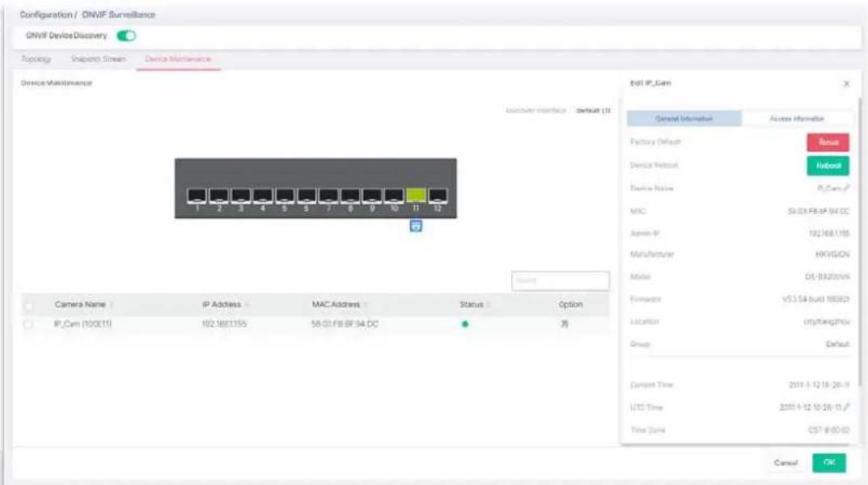
Task: Open the Access Information tab
Action: (x=797, y=119)
